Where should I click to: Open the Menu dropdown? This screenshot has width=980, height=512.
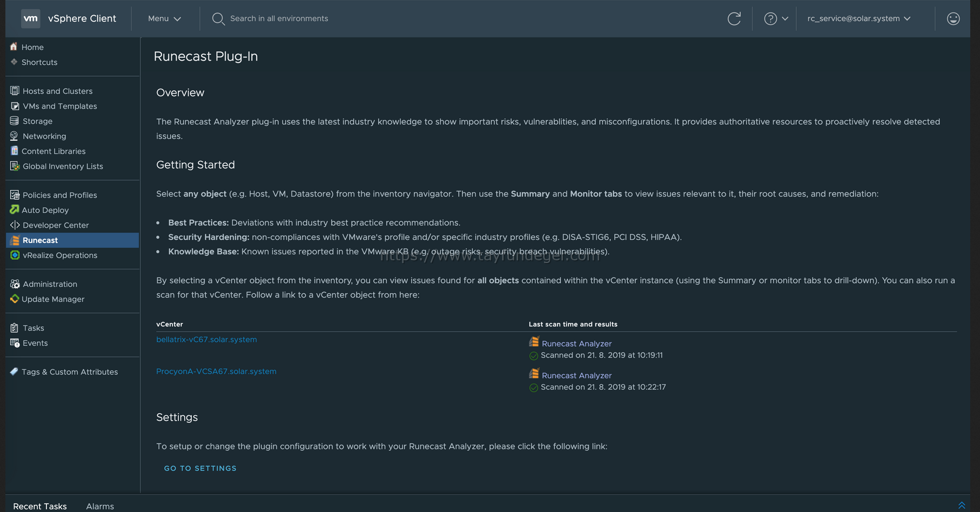coord(164,18)
